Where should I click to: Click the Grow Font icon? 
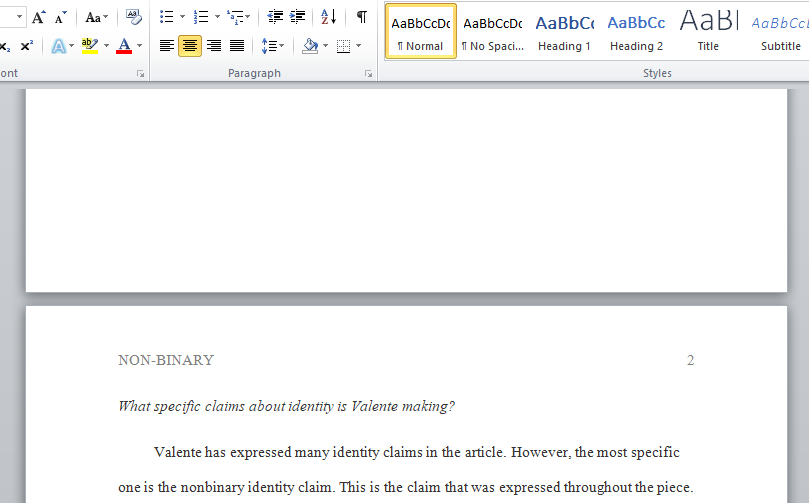click(x=38, y=18)
